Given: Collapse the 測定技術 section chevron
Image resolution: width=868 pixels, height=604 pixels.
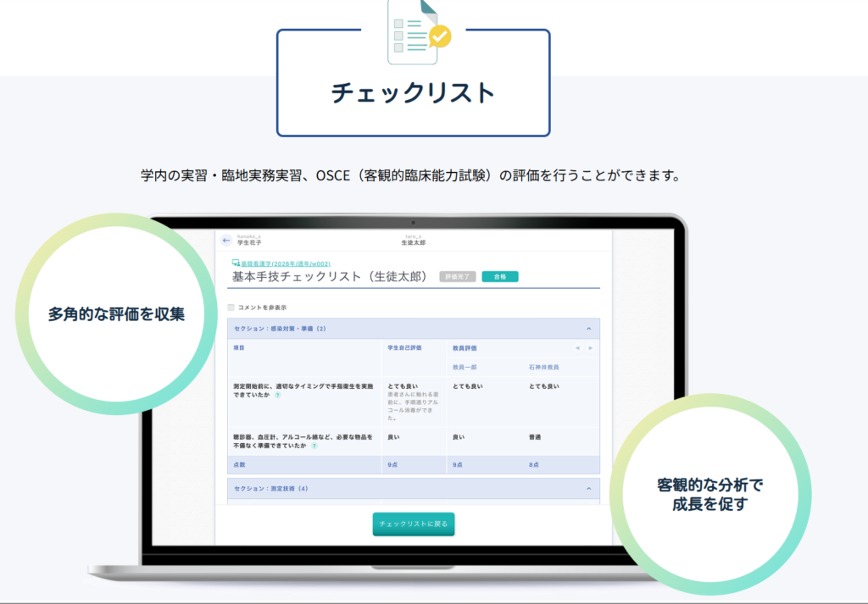Looking at the screenshot, I should pyautogui.click(x=588, y=489).
